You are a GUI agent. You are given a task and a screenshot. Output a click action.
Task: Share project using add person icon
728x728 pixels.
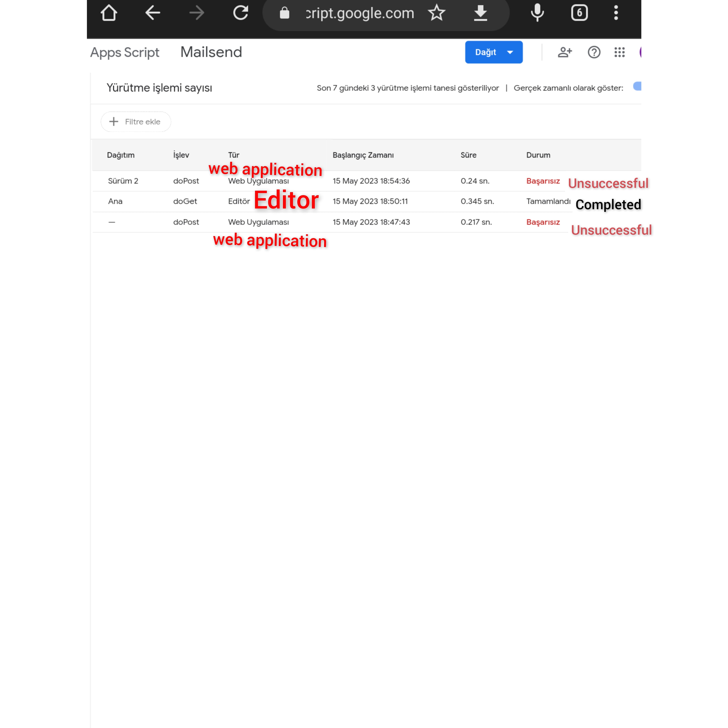(x=564, y=52)
